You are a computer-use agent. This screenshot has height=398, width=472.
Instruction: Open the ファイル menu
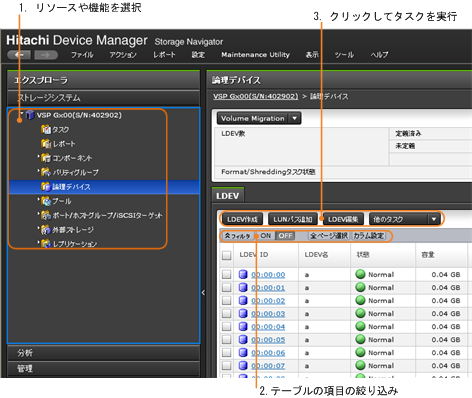[82, 55]
